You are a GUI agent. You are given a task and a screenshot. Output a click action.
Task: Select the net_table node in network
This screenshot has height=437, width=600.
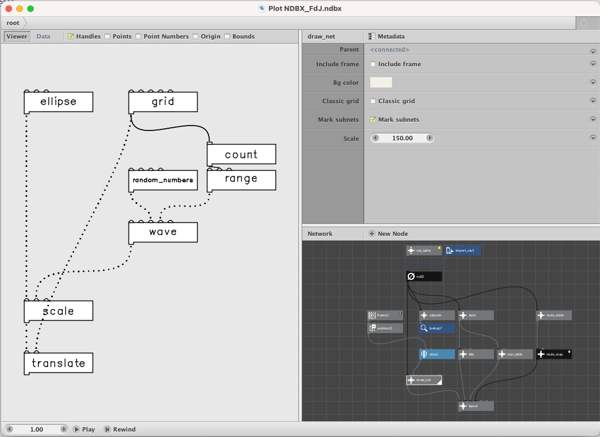424,251
